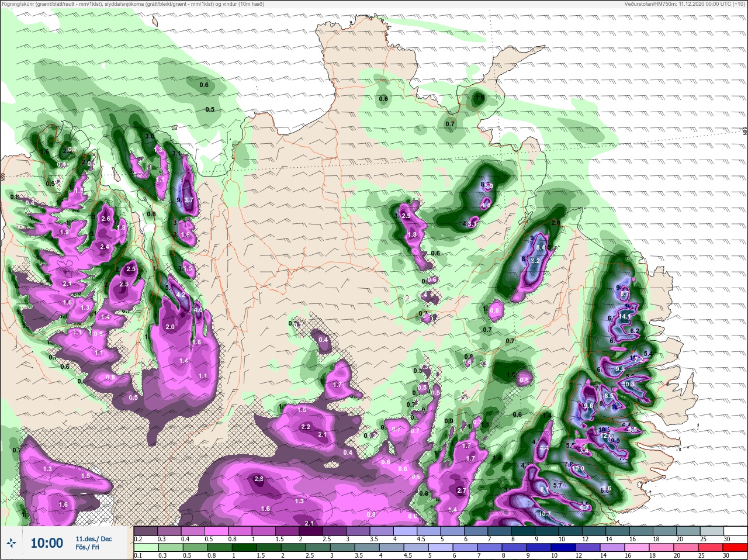Select the 0.1 pale green swatch in the lower legend row
Screen dimensions: 748x560
click(x=145, y=548)
